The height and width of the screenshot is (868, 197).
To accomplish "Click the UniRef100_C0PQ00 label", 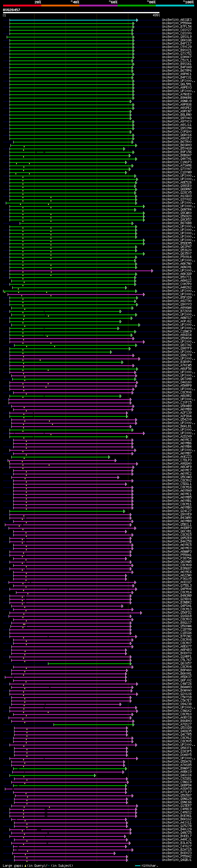I will click(177, 131).
